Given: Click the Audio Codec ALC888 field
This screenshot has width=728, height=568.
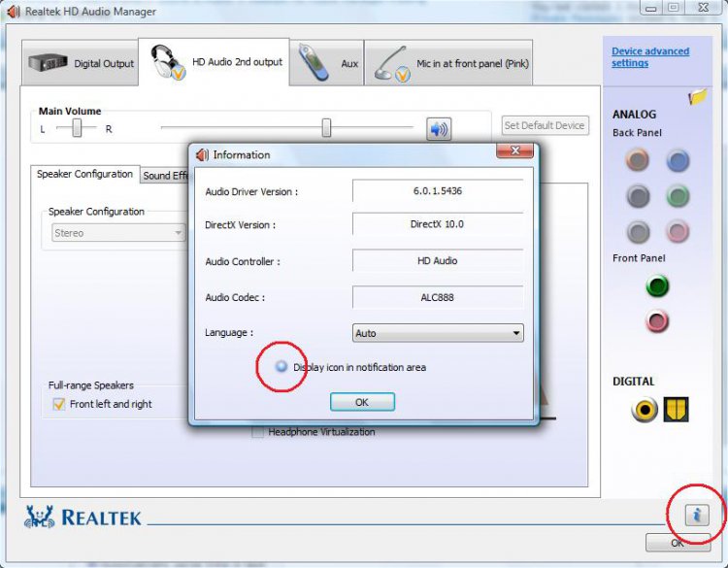Looking at the screenshot, I should (x=438, y=297).
